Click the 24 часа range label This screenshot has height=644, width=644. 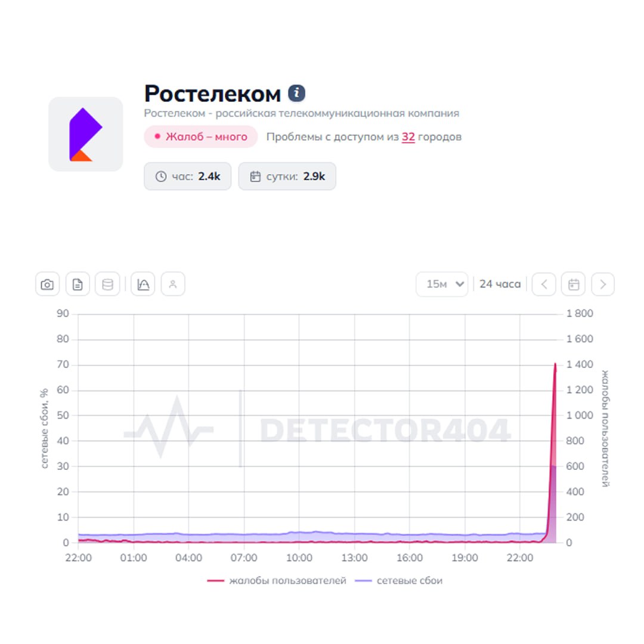coord(500,284)
